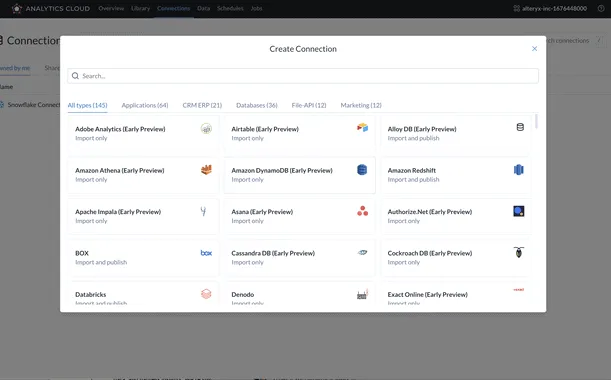611x380 pixels.
Task: Select the Airtable logo icon
Action: point(362,127)
